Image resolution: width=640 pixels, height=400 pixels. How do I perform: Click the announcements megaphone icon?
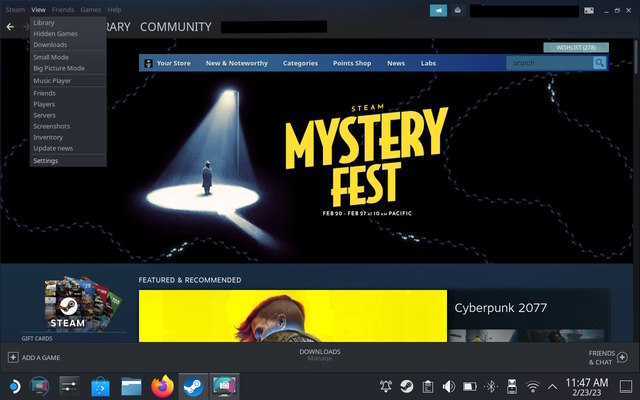[x=438, y=11]
